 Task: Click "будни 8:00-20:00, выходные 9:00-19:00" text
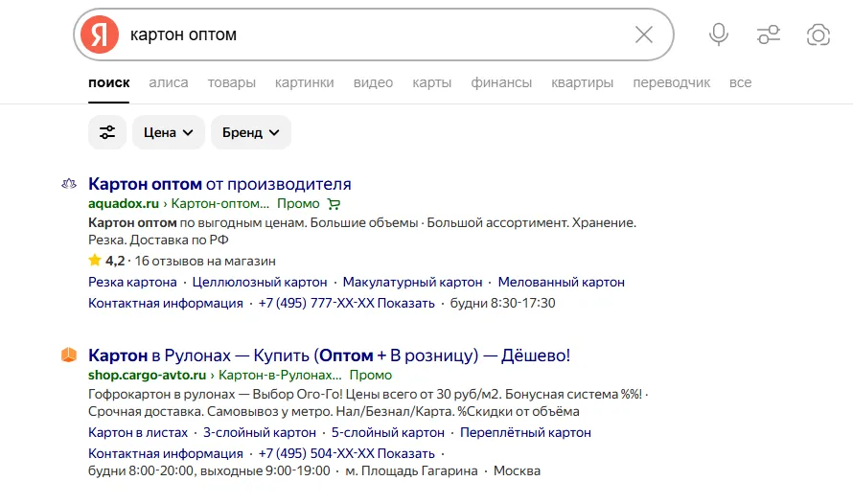(209, 470)
